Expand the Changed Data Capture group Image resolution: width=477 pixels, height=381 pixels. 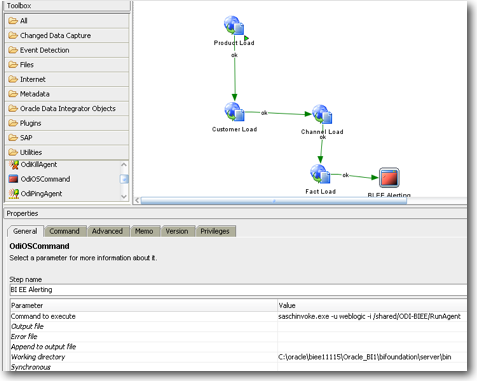tap(67, 35)
